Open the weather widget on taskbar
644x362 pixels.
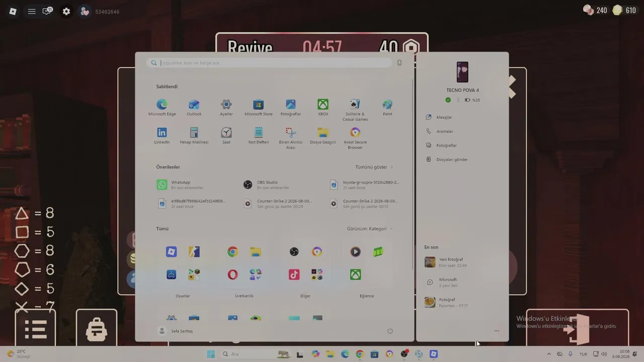coord(18,354)
